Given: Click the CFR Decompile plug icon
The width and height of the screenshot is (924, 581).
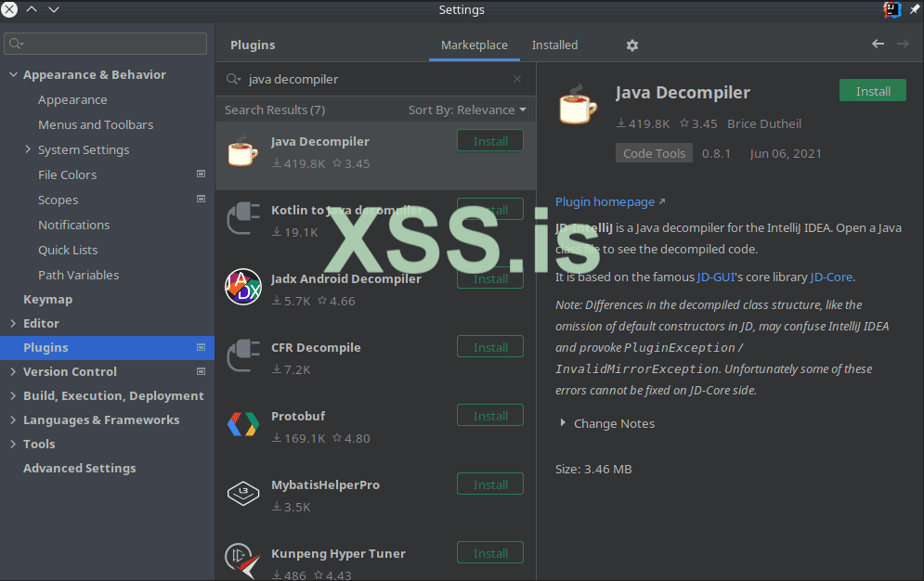Looking at the screenshot, I should point(242,355).
